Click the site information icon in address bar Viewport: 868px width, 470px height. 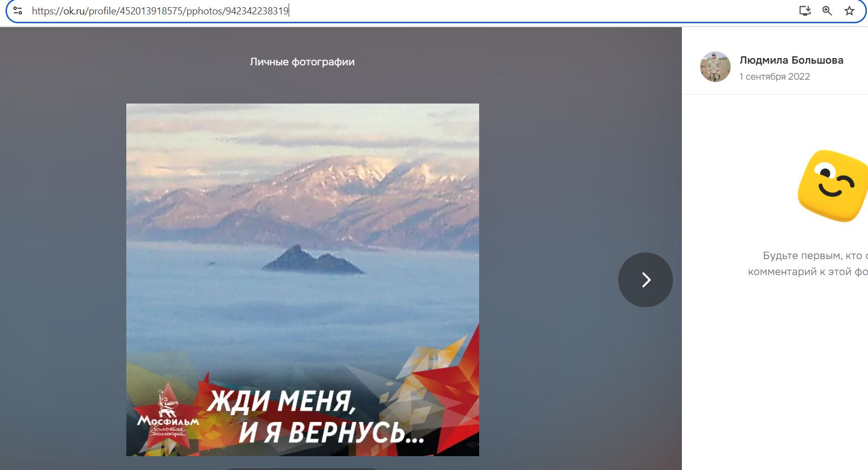click(18, 11)
